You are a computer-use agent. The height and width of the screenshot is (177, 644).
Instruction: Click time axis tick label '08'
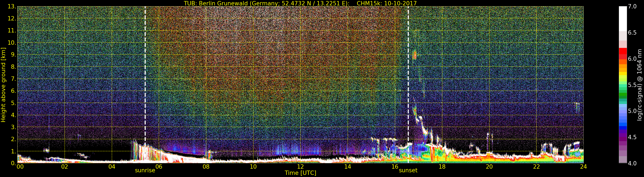206,167
